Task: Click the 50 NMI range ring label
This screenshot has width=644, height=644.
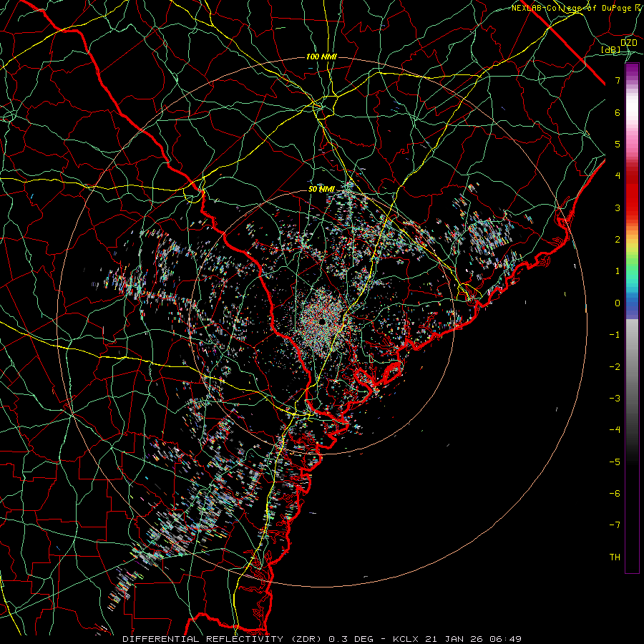Action: click(x=321, y=189)
